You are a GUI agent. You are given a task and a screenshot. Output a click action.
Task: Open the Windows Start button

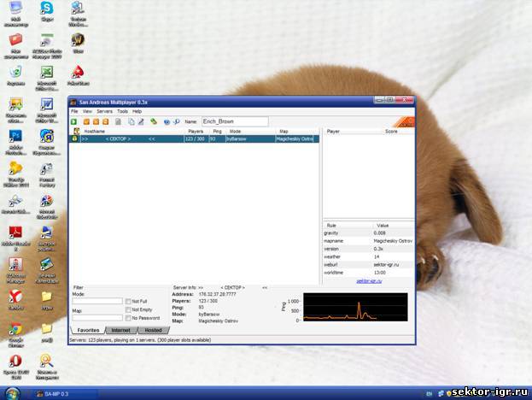point(12,393)
